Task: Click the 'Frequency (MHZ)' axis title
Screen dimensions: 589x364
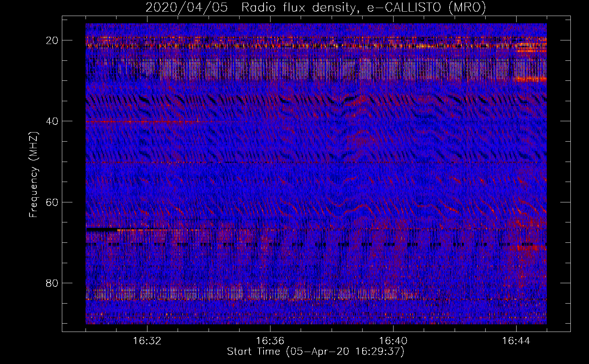Action: pos(34,175)
